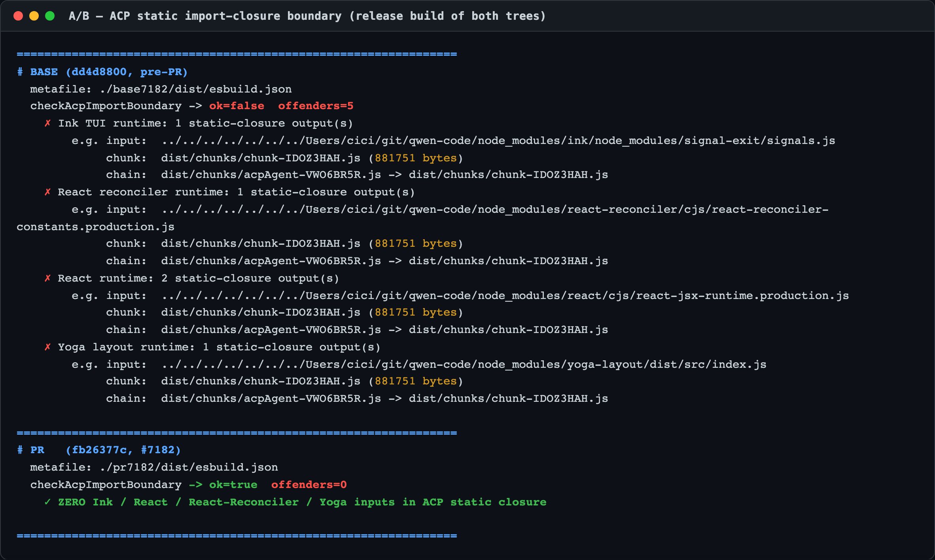Screen dimensions: 935x560
Task: Click 'checkAcpImportBoundary' in the BASE section
Action: [106, 106]
